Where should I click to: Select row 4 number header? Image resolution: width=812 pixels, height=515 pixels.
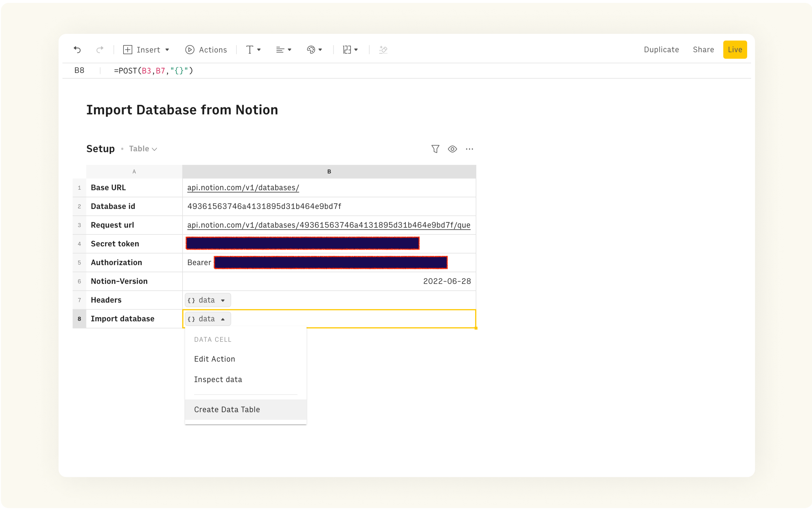pos(79,244)
